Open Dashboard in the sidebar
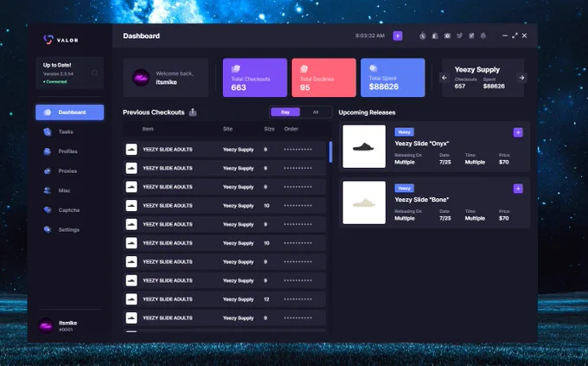This screenshot has height=366, width=588. click(x=70, y=112)
